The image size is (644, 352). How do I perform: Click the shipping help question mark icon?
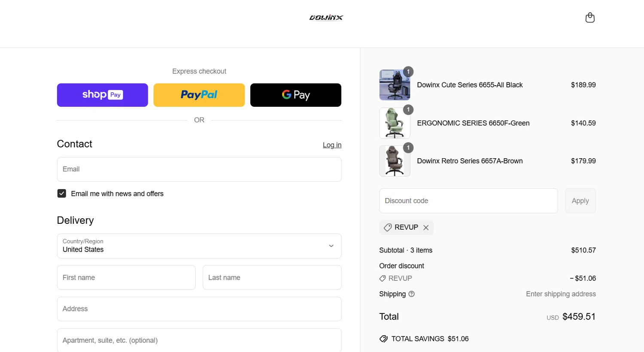point(411,294)
